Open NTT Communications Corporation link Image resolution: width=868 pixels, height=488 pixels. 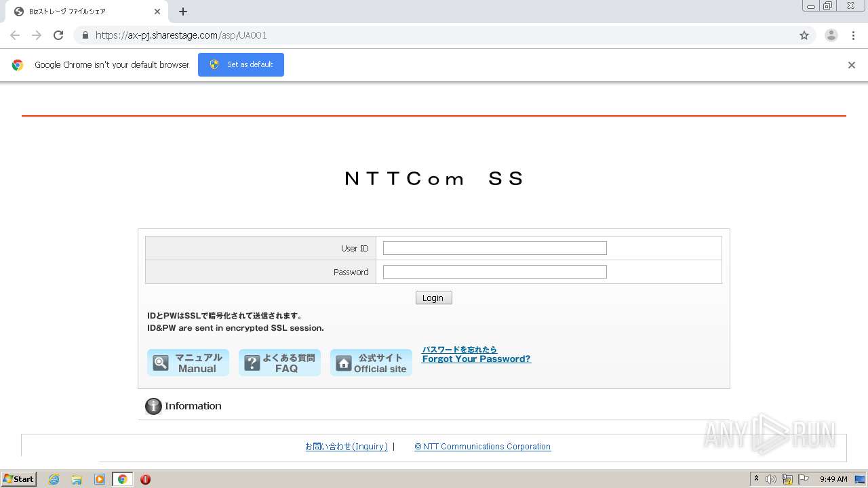click(x=483, y=447)
